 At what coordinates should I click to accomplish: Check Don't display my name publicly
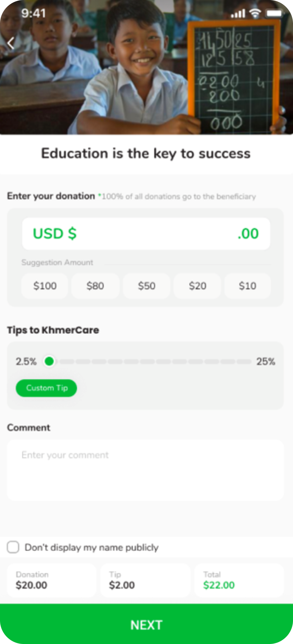(x=13, y=547)
